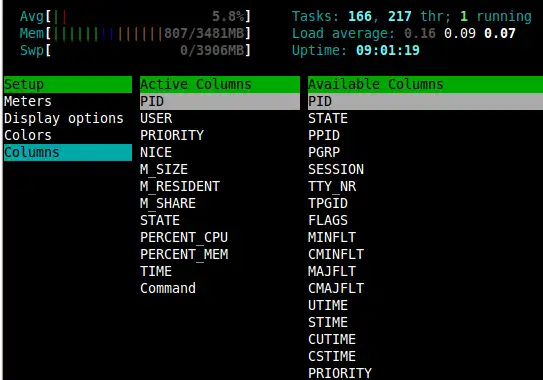Pick PRIORITY from Active Columns list
This screenshot has height=380, width=543.
coord(172,135)
